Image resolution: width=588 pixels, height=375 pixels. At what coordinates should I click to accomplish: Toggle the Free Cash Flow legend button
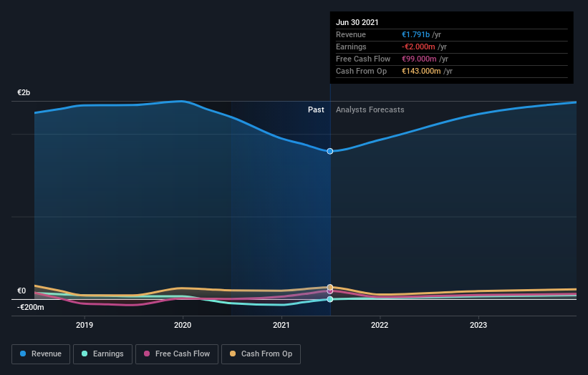[177, 354]
